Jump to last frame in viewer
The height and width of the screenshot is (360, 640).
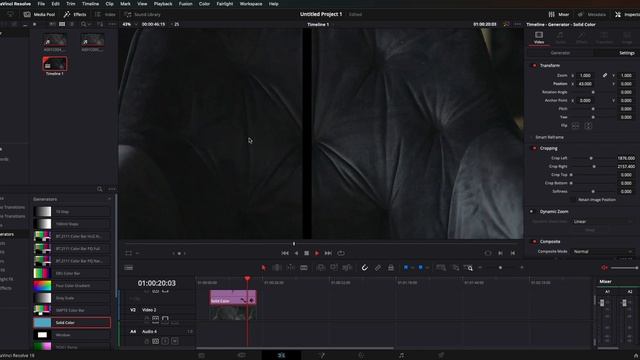[x=328, y=253]
